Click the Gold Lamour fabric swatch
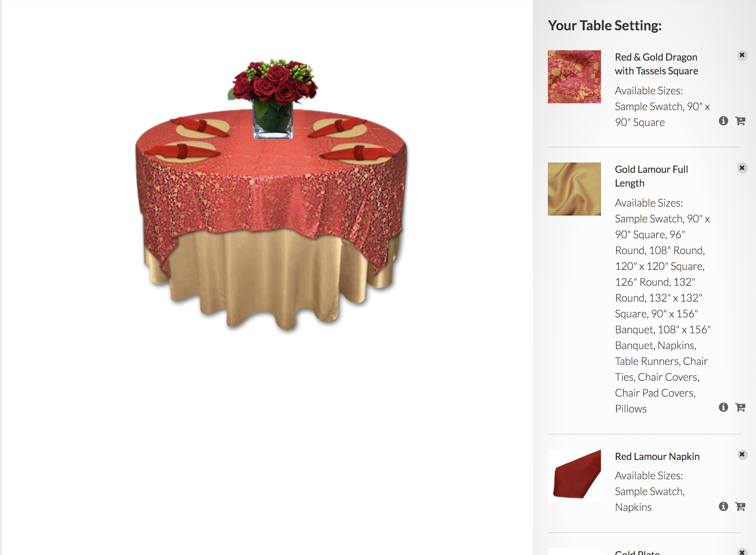The height and width of the screenshot is (555, 756). tap(574, 189)
